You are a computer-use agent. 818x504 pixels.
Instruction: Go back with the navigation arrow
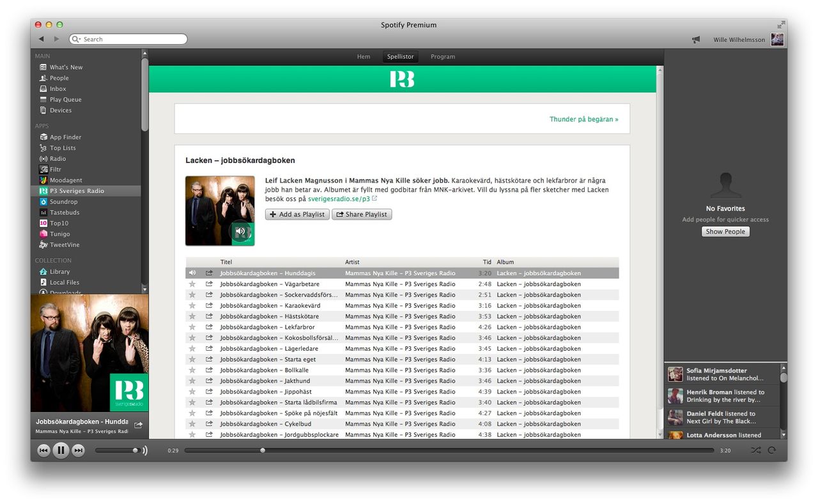(x=42, y=39)
